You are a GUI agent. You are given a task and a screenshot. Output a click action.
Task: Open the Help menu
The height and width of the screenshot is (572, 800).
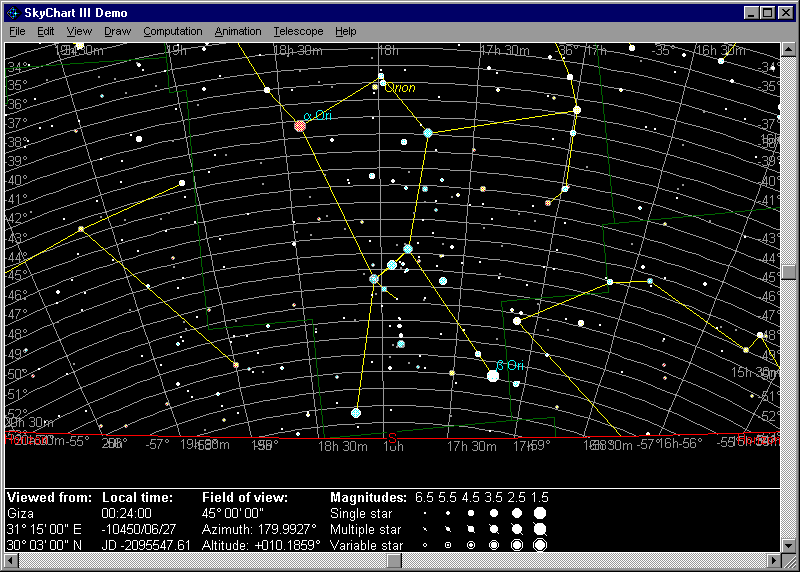point(346,31)
